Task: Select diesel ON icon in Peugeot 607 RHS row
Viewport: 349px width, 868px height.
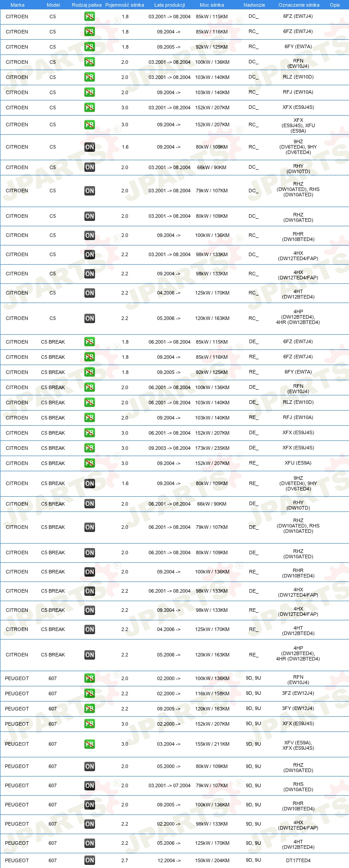Action: [90, 785]
